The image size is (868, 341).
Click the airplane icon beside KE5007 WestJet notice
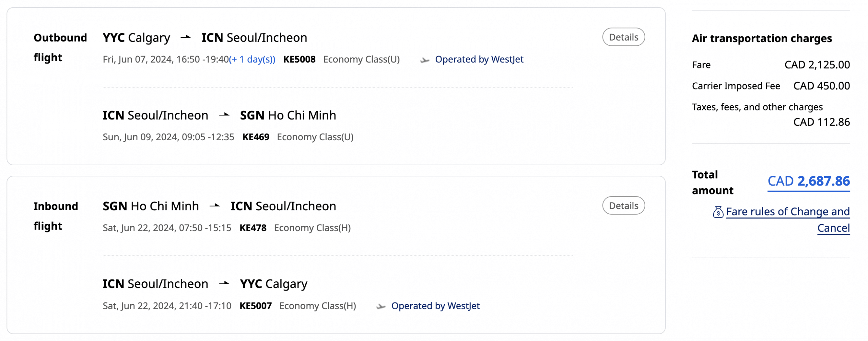[381, 306]
